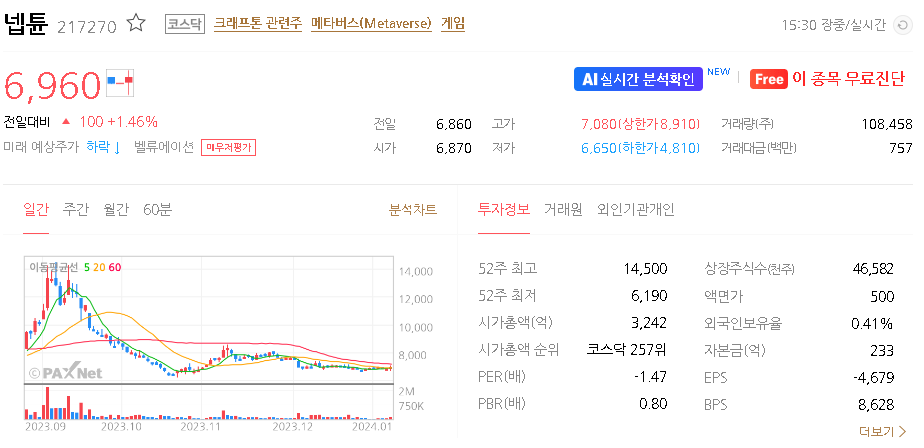Click the 이동평균선 legend label on chart
This screenshot has height=448, width=924.
(54, 267)
